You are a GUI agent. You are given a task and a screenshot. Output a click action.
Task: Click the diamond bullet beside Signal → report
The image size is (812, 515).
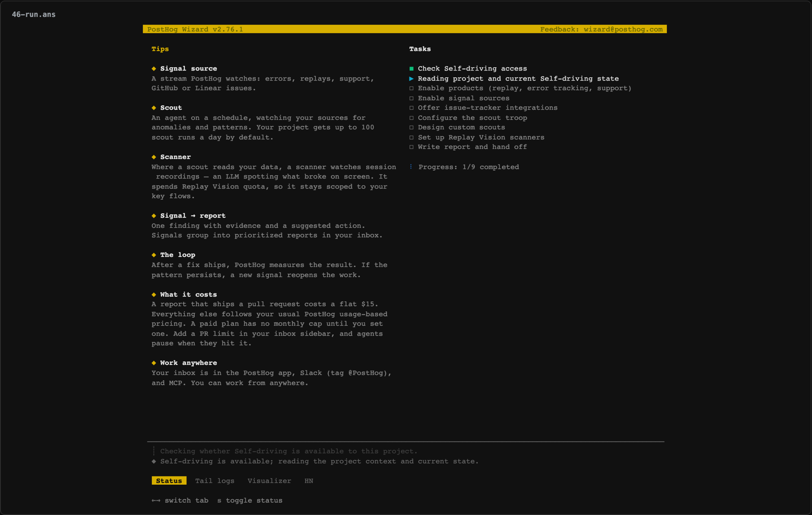click(154, 216)
